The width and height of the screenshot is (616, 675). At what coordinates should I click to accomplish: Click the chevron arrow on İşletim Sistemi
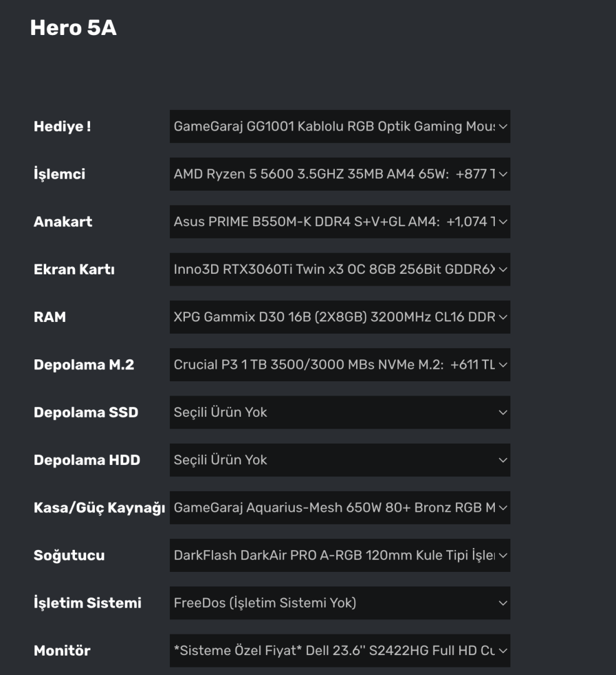[x=503, y=603]
